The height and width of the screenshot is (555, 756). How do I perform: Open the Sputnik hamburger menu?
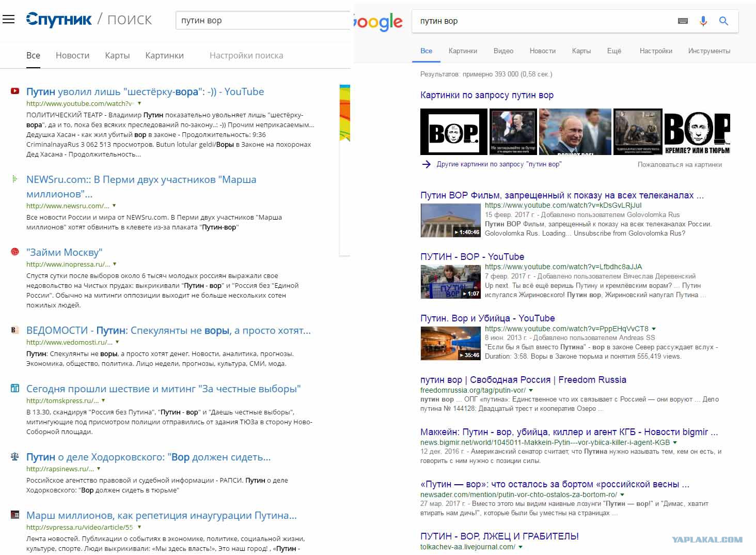[x=8, y=20]
